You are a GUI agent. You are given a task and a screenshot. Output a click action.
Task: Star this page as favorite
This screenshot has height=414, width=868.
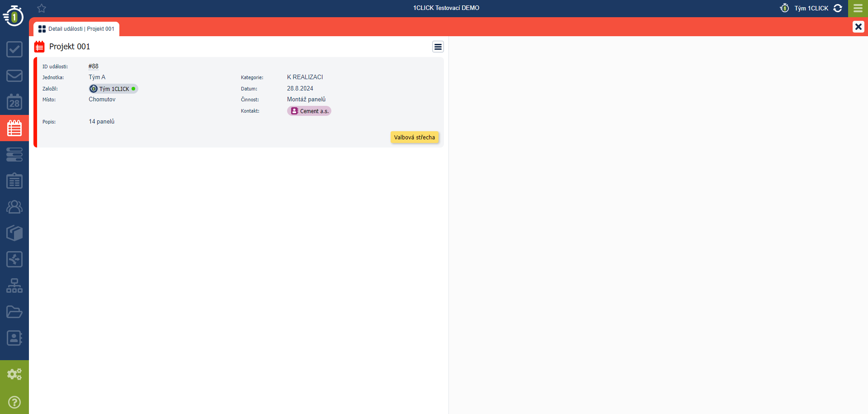pos(42,8)
